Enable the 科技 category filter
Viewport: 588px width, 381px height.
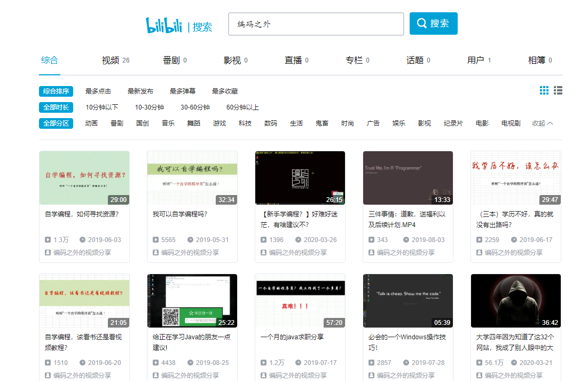point(245,122)
